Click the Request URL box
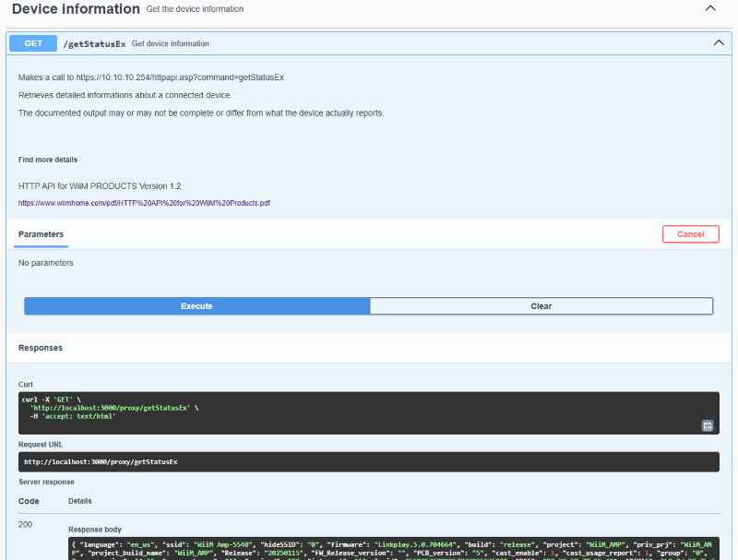Viewport: 738px width, 560px height. 368,462
